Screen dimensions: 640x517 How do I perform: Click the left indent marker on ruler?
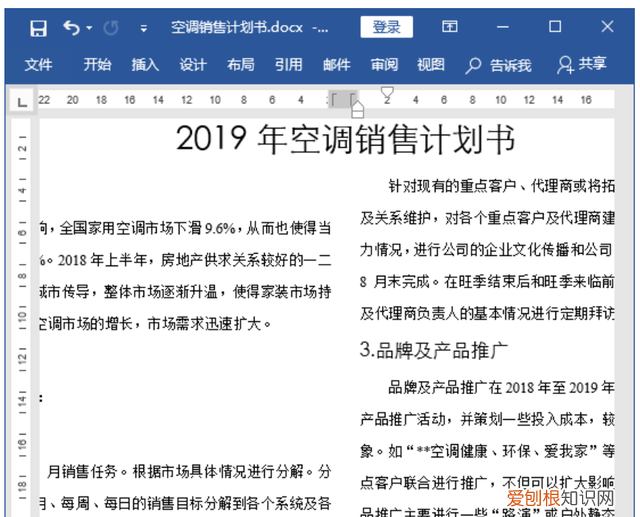(x=358, y=110)
